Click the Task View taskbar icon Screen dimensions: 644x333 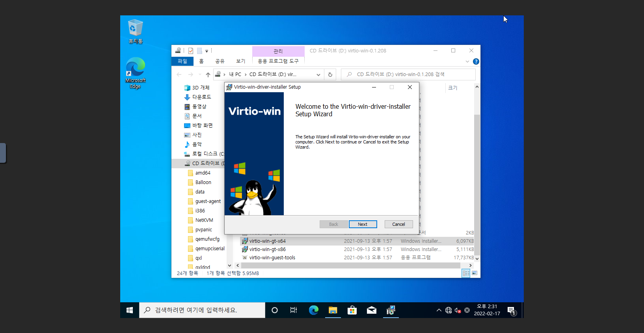click(x=294, y=310)
